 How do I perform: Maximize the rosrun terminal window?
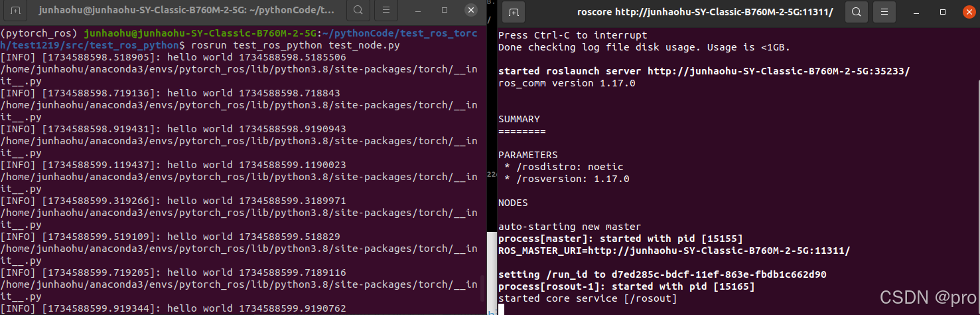pos(445,11)
